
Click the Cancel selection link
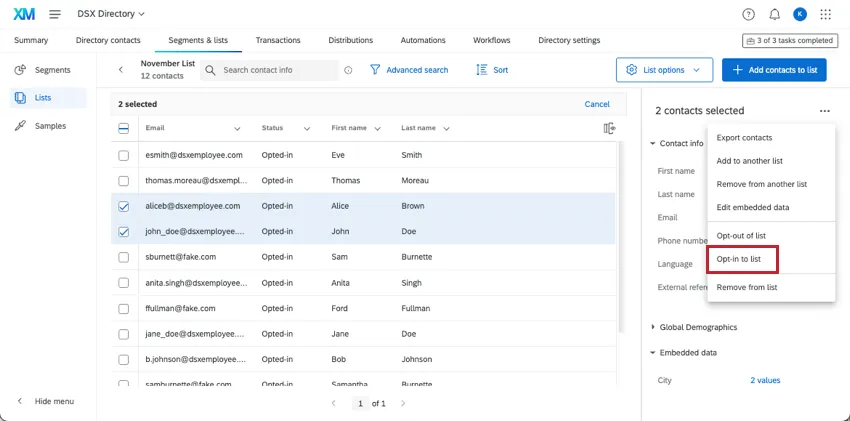pos(597,104)
